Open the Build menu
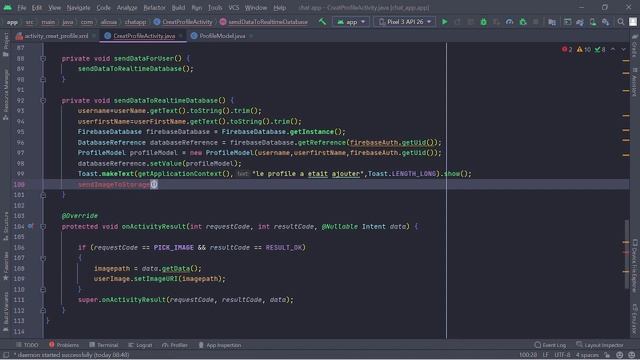The height and width of the screenshot is (360, 640). click(178, 7)
